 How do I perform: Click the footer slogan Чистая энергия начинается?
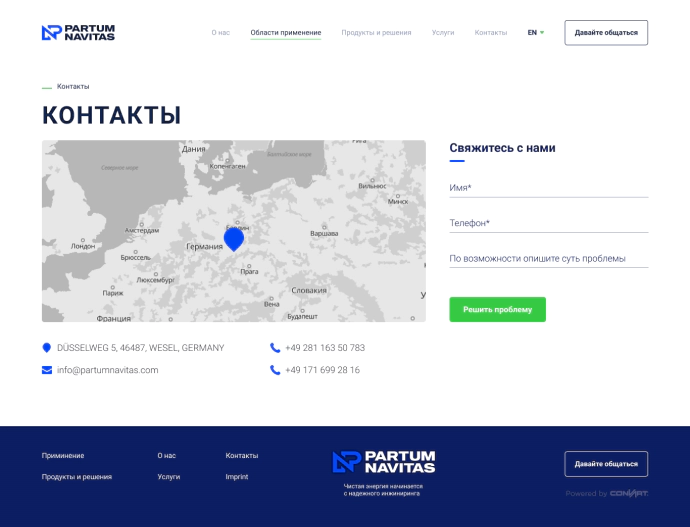383,487
